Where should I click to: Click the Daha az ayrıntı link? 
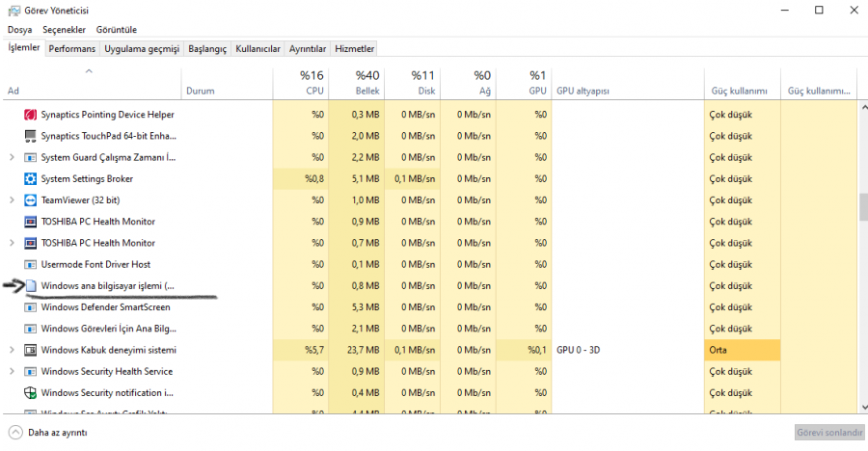pyautogui.click(x=58, y=433)
